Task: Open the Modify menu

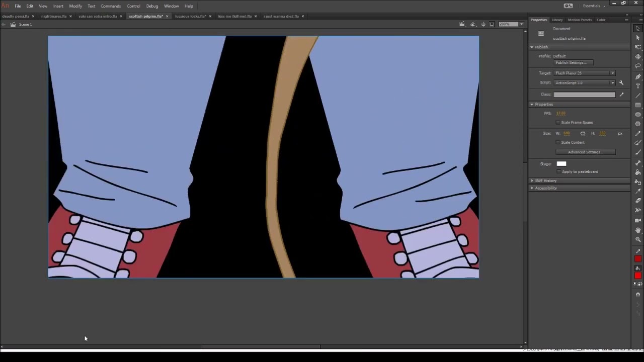Action: coord(75,6)
